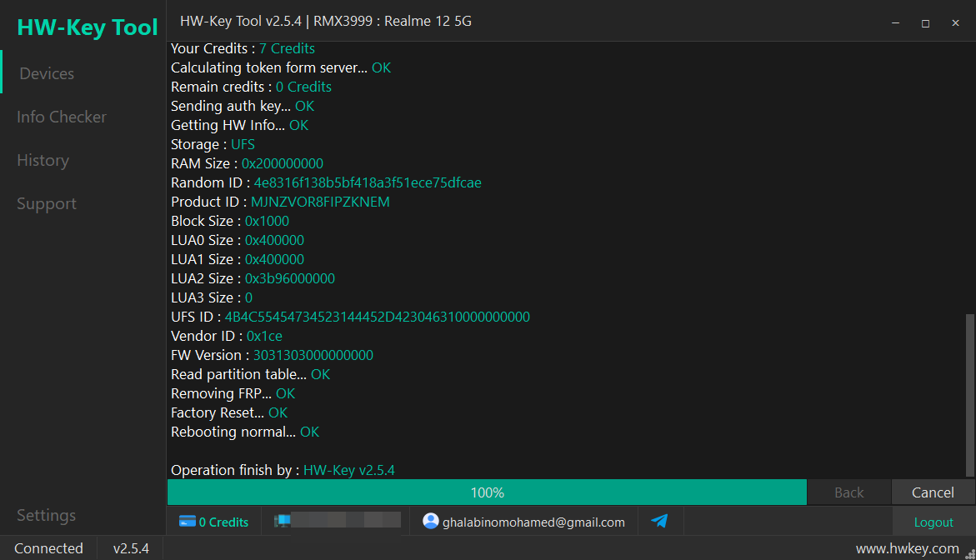Click the 'Factory Reset... OK' log line
Viewport: 976px width, 560px height.
(229, 413)
